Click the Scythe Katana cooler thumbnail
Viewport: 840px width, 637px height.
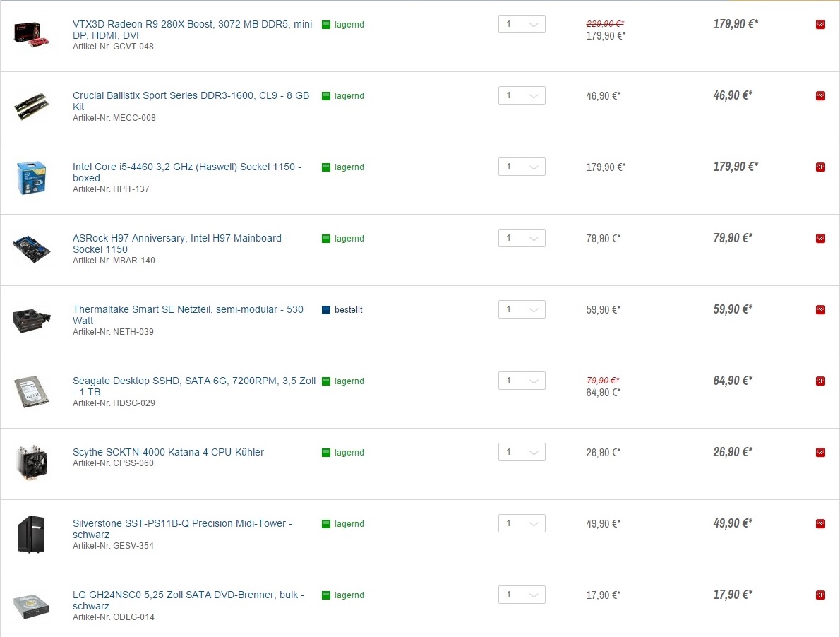point(32,463)
